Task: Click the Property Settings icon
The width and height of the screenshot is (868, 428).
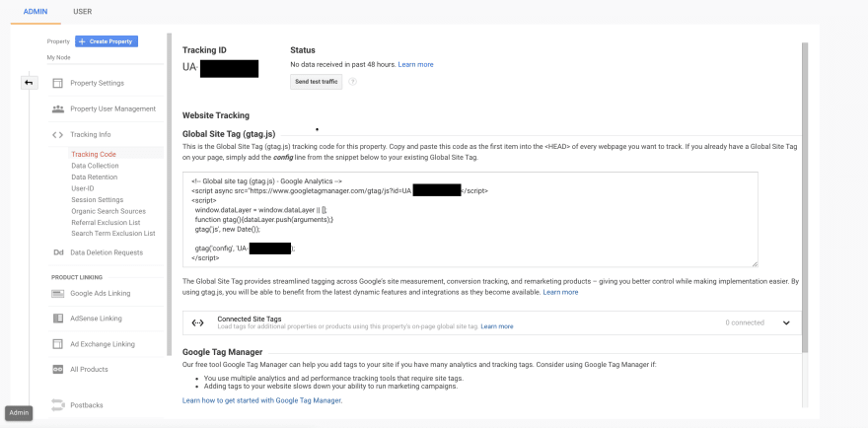Action: [58, 83]
